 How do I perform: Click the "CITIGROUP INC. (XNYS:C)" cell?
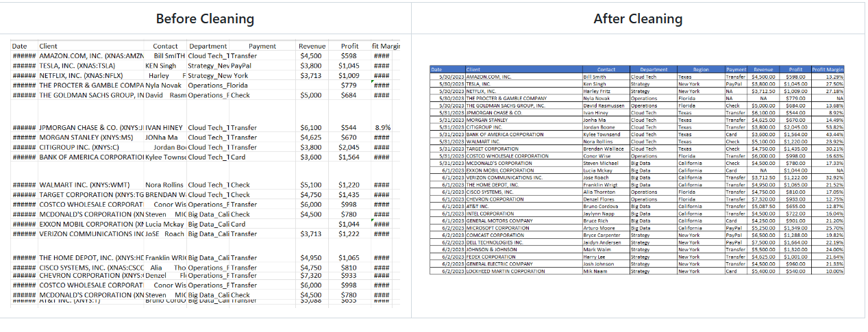pyautogui.click(x=79, y=147)
